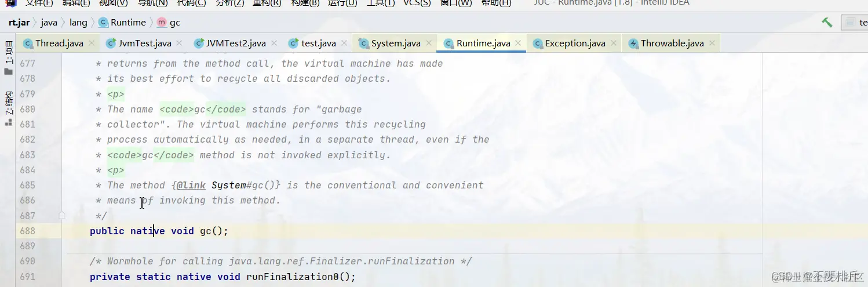Screen dimensions: 868x287
Task: Click the rt.jar breadcrumb
Action: coord(19,23)
